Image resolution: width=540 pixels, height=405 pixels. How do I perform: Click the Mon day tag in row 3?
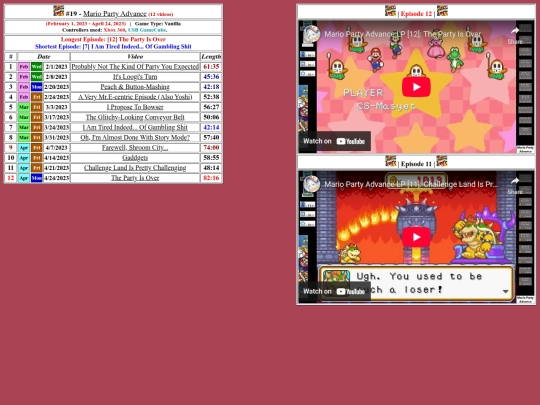[x=37, y=87]
